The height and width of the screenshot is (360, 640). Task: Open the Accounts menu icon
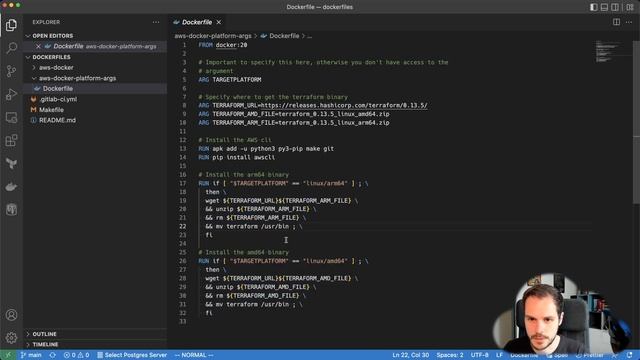tap(11, 315)
